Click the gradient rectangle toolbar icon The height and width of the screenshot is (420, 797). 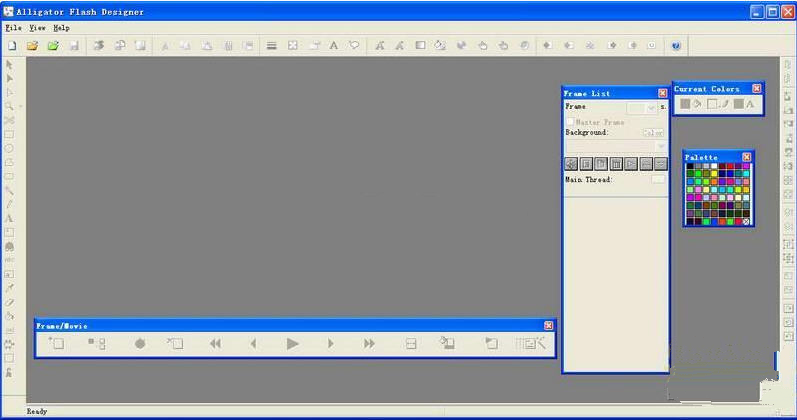click(420, 46)
